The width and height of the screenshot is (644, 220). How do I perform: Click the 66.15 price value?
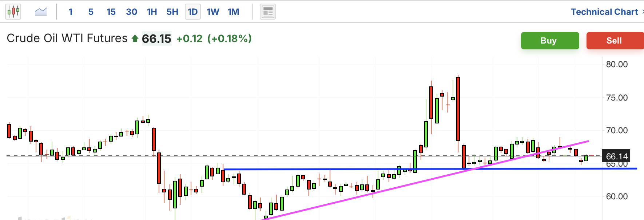click(x=156, y=38)
